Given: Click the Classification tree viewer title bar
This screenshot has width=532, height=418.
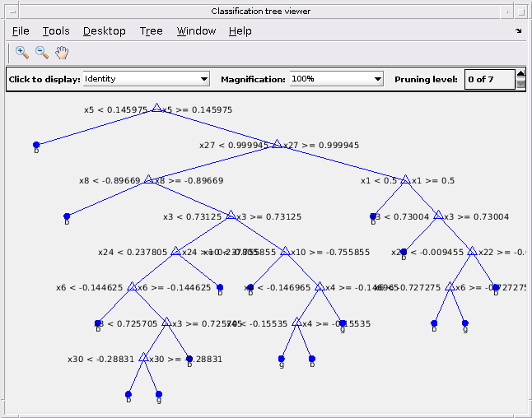Looking at the screenshot, I should [260, 12].
